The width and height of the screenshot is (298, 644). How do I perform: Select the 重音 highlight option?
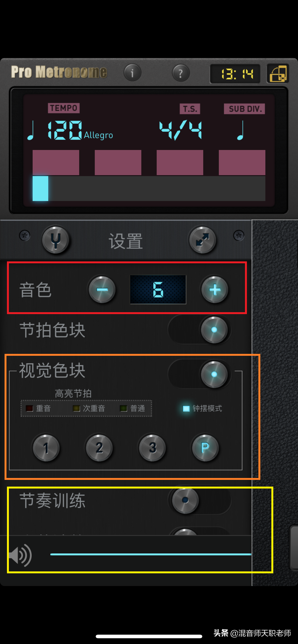point(38,408)
